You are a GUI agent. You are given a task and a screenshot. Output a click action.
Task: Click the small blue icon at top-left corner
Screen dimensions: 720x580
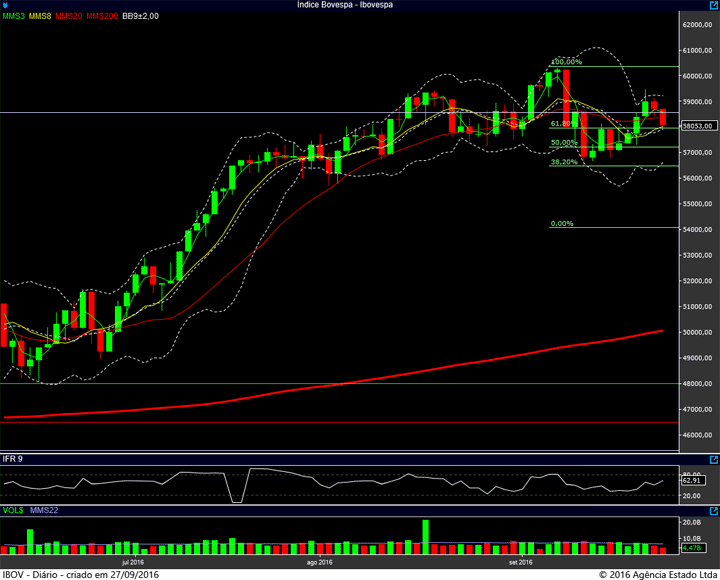(5, 5)
